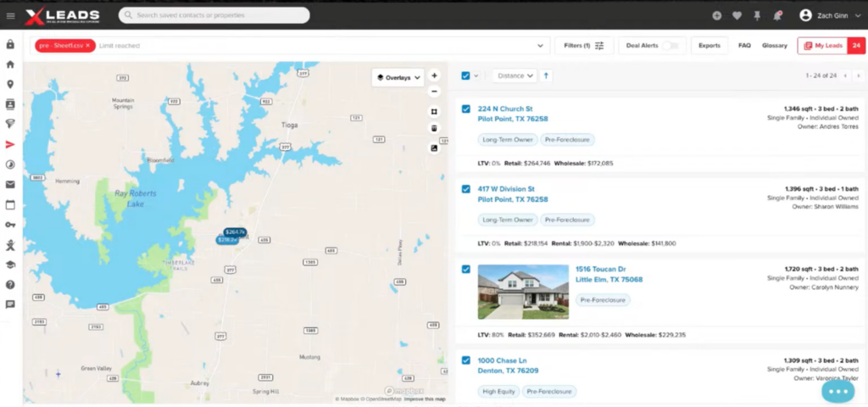Click the map zoom in plus button

click(434, 75)
